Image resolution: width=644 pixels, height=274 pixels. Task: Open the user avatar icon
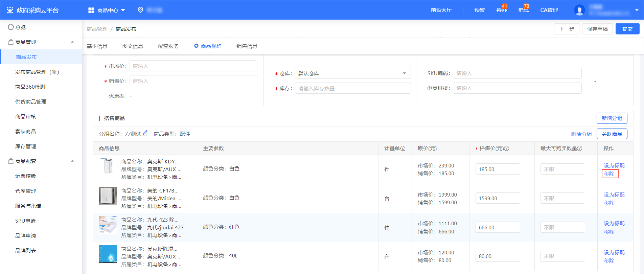click(579, 10)
